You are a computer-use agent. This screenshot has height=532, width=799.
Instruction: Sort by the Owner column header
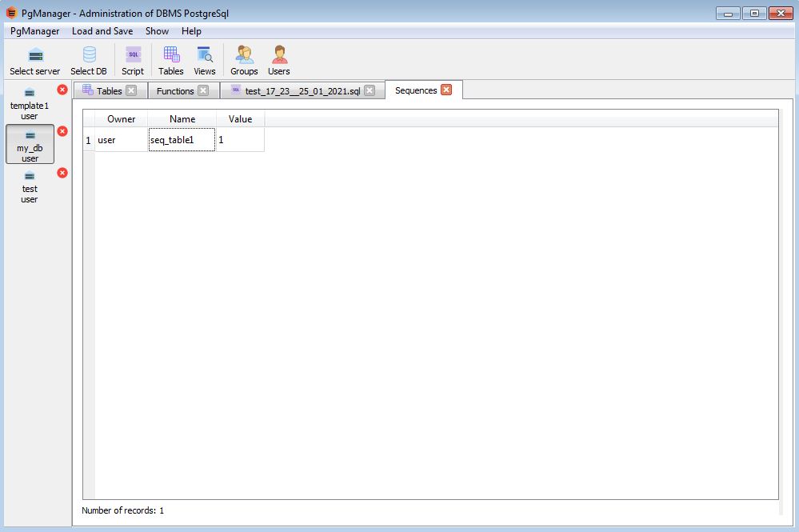pyautogui.click(x=122, y=119)
